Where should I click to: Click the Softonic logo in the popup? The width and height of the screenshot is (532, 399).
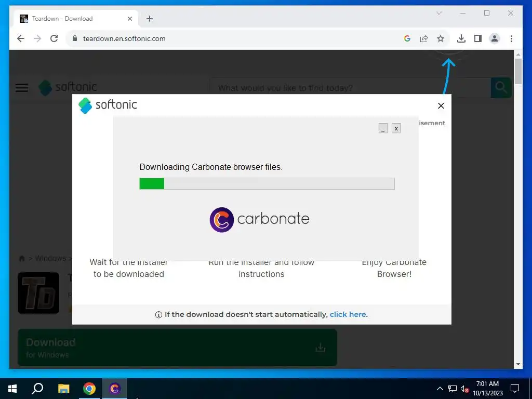pyautogui.click(x=108, y=105)
